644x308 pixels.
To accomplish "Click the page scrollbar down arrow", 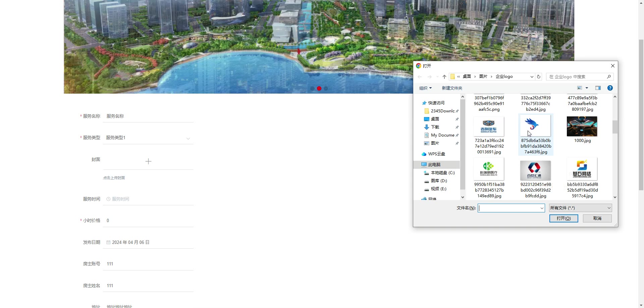I will point(641,305).
